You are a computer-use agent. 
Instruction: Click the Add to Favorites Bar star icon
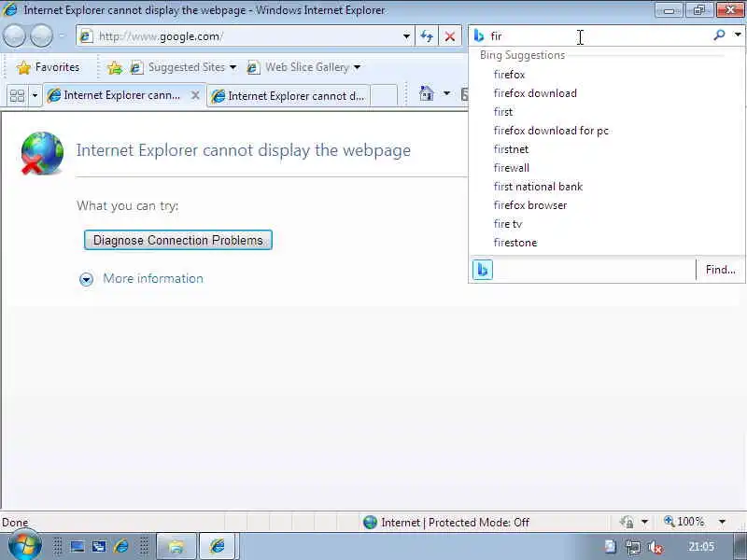click(114, 67)
